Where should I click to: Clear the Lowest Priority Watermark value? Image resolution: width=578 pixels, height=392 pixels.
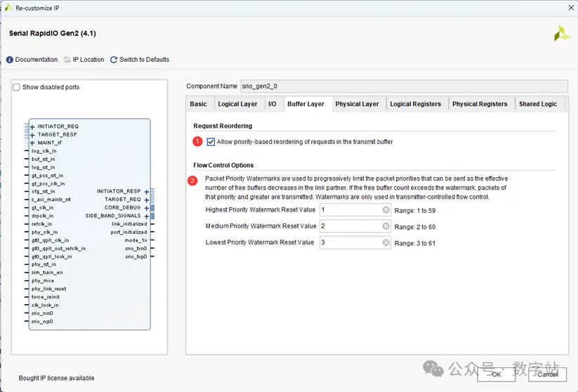click(x=386, y=242)
